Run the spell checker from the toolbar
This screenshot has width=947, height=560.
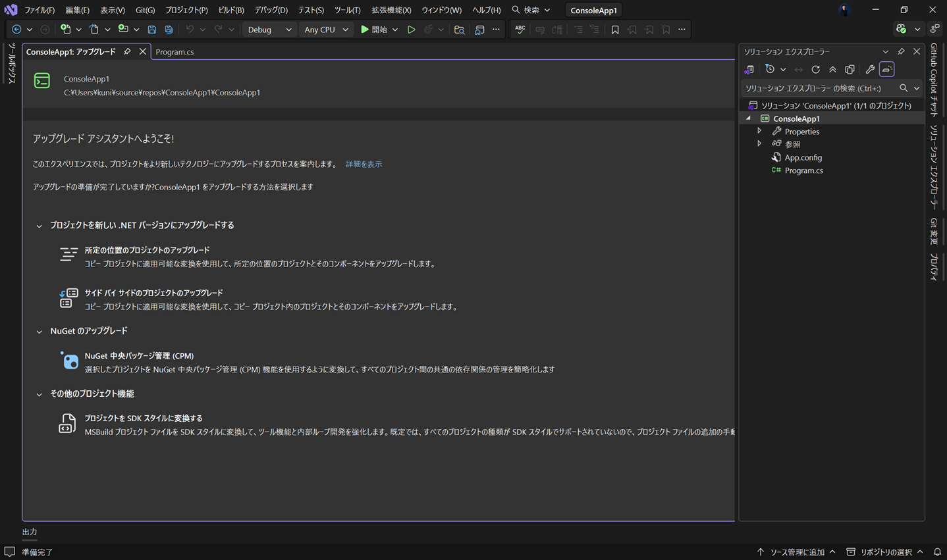click(520, 29)
